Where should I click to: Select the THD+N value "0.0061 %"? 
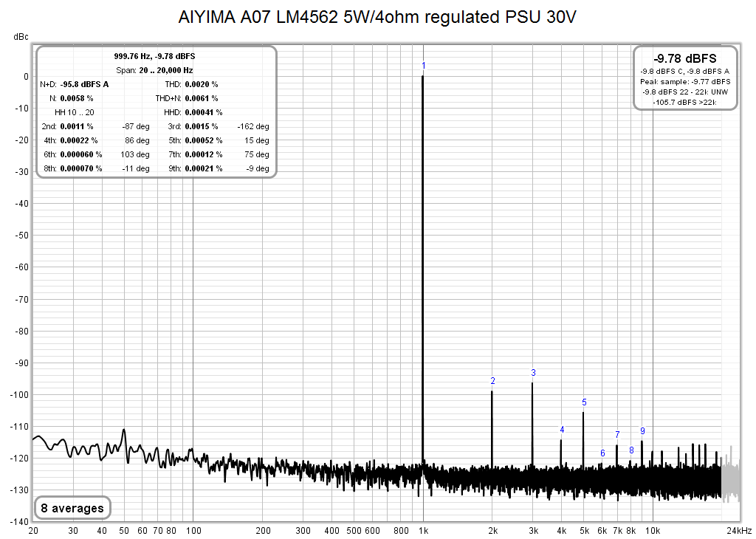click(202, 98)
